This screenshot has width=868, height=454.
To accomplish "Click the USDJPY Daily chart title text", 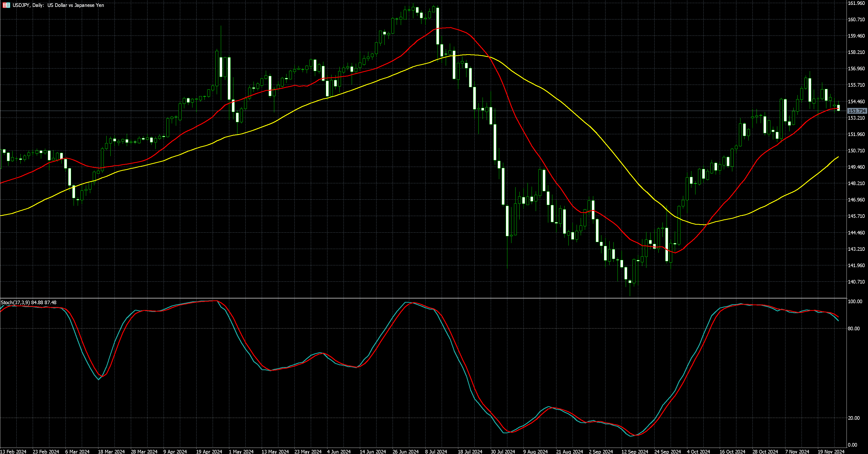I will click(x=58, y=5).
